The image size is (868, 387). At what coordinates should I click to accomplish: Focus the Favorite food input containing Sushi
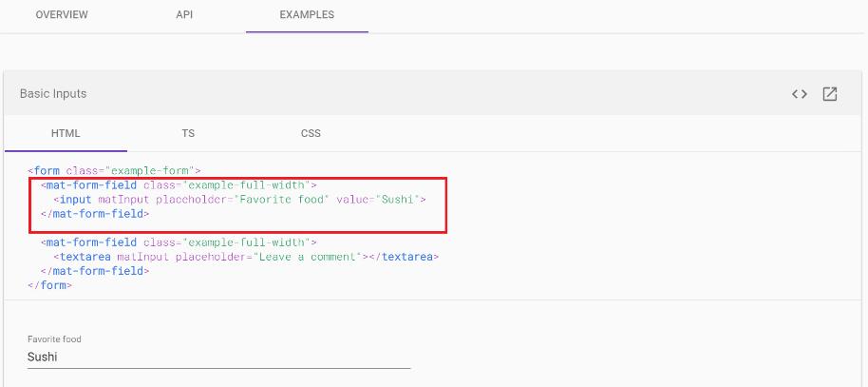[x=219, y=358]
